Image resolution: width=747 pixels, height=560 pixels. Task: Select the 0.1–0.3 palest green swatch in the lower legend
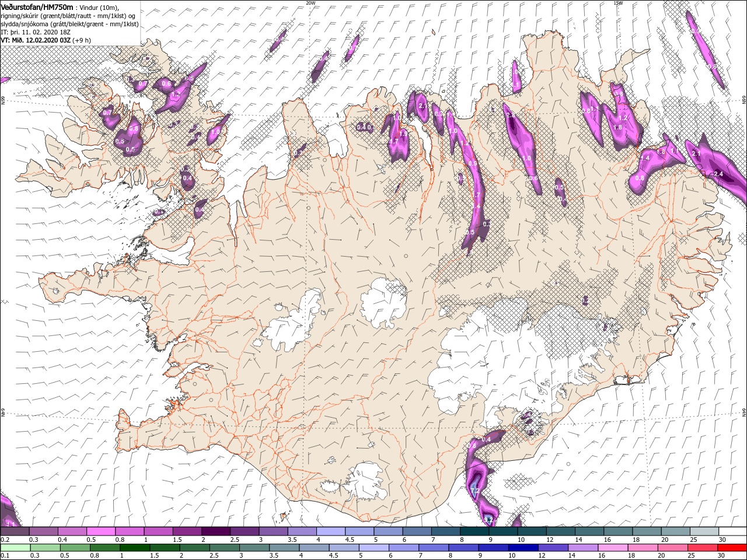click(x=15, y=548)
